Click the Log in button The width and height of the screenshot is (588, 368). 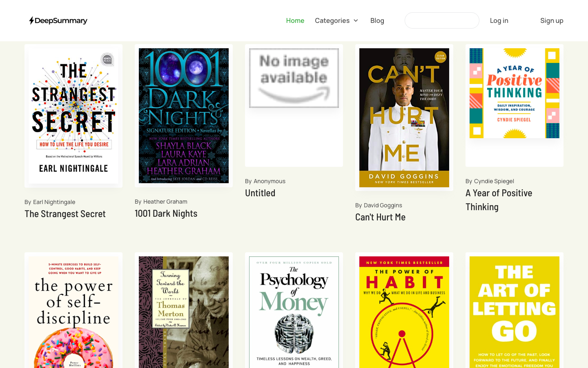pos(499,20)
